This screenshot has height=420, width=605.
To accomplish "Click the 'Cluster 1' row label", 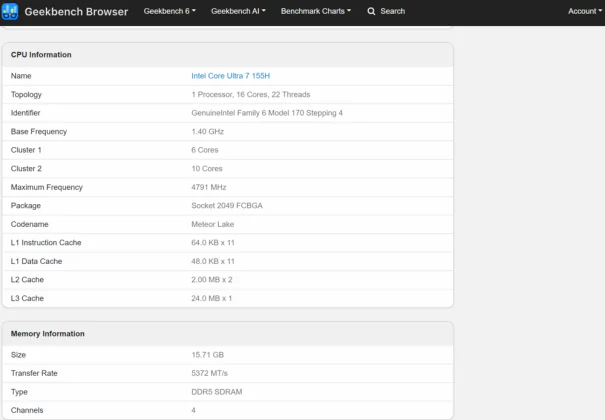I will click(26, 150).
